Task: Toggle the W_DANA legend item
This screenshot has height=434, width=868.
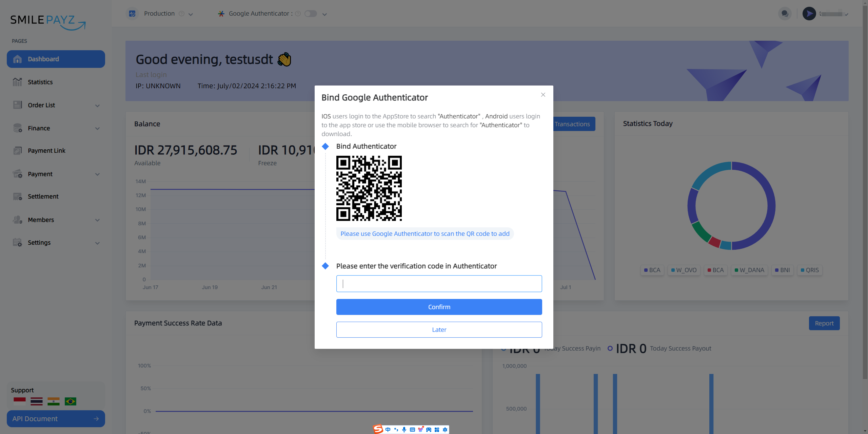Action: point(749,270)
